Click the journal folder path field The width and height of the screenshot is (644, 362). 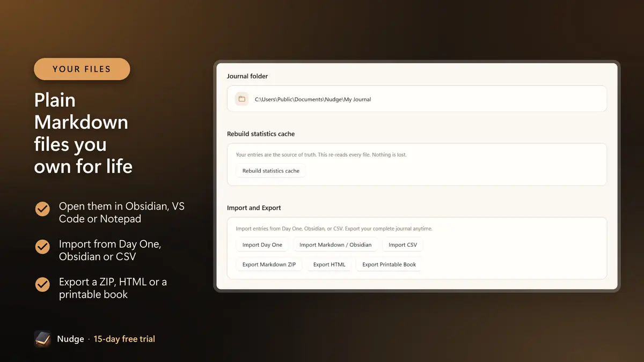click(x=417, y=99)
